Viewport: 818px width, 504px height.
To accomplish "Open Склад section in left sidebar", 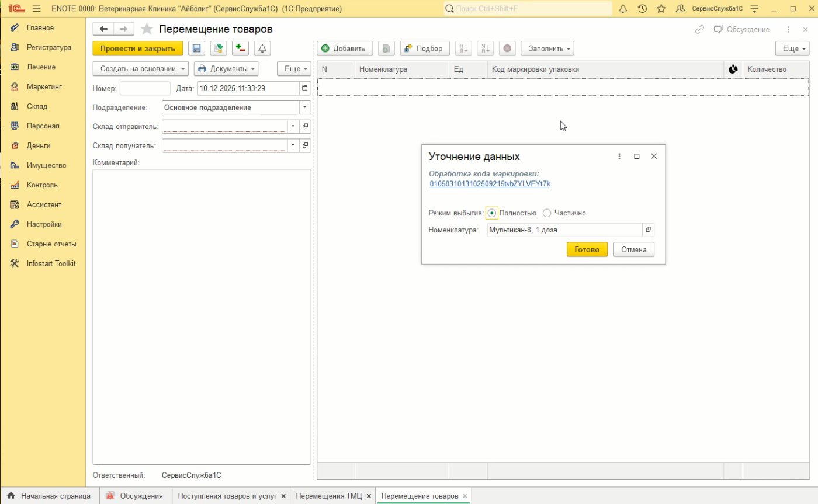I will tap(37, 106).
